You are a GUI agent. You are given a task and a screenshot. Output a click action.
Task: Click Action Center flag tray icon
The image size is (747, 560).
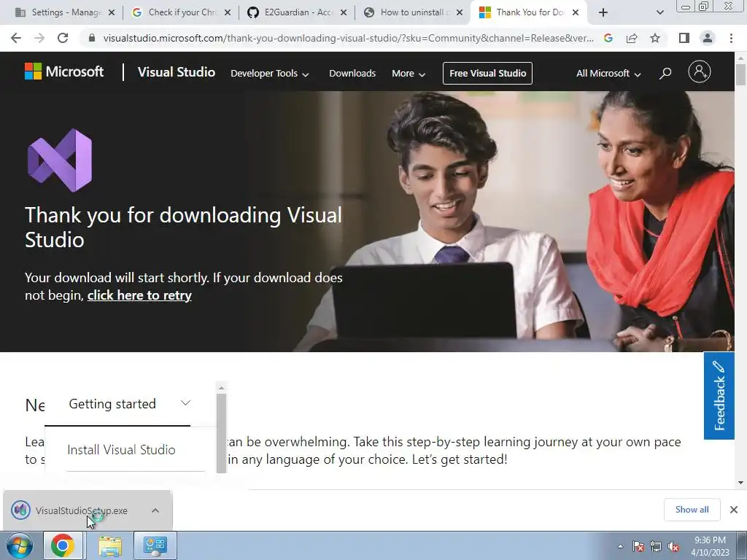coord(638,546)
